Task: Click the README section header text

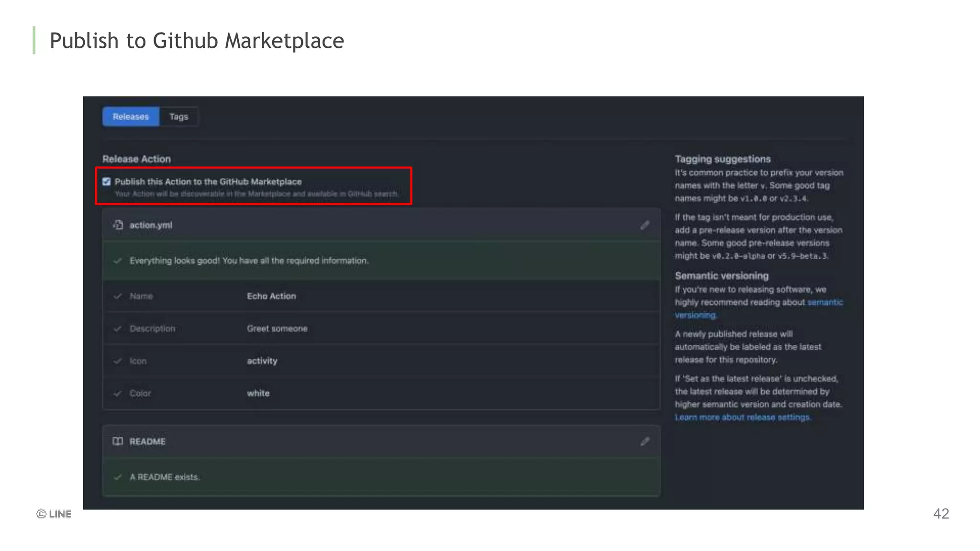Action: (147, 442)
